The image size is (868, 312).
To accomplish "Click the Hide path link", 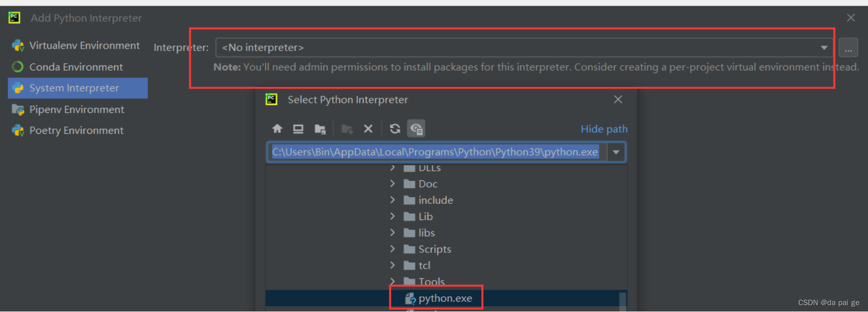I will click(604, 129).
